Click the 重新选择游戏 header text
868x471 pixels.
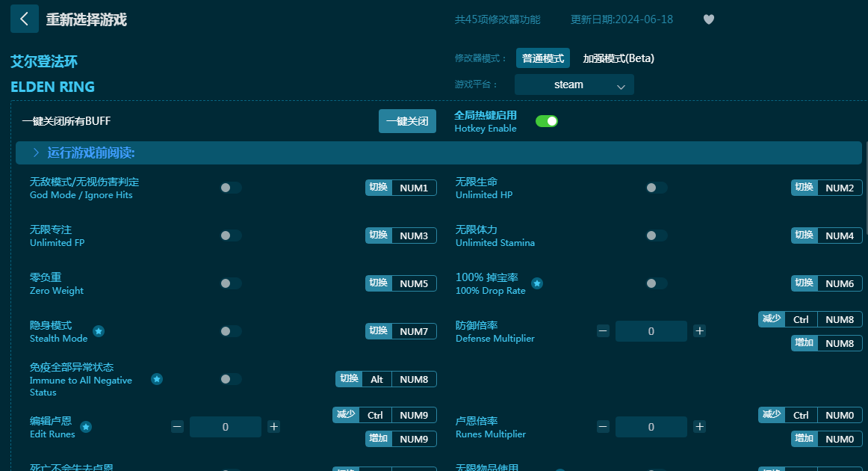[87, 20]
